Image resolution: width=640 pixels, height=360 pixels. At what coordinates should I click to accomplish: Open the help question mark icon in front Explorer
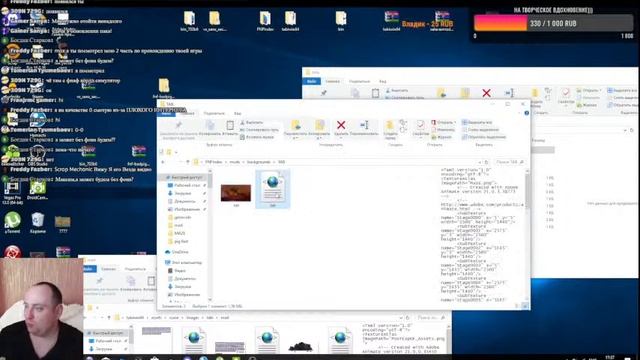(x=527, y=113)
